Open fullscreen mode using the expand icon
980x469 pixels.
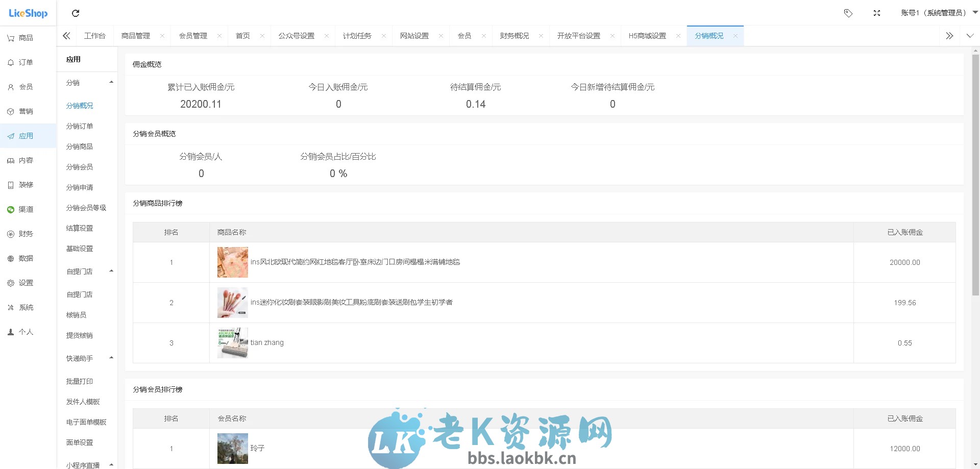[x=877, y=13]
